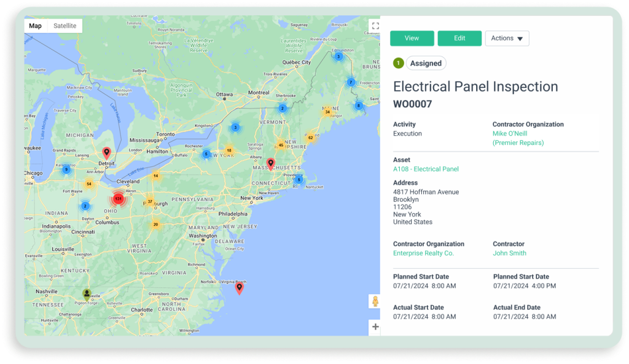The image size is (629, 364).
Task: Open fullscreen view of the map
Action: [375, 26]
